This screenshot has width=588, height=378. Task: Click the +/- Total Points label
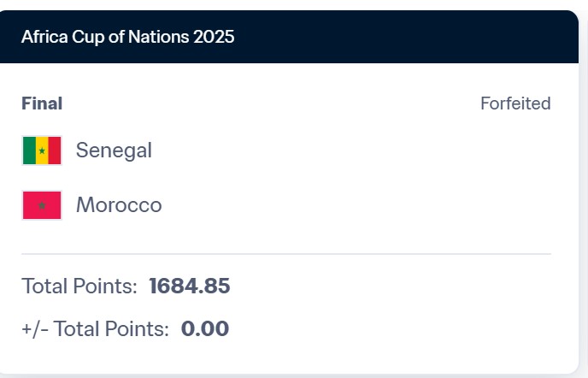[95, 328]
